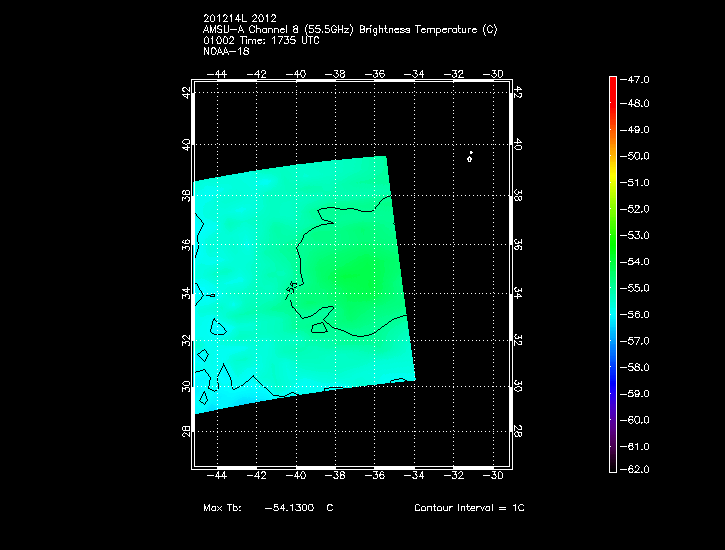Click the small closed contour near 32 latitude
Screen dimensions: 725x550
click(x=320, y=327)
